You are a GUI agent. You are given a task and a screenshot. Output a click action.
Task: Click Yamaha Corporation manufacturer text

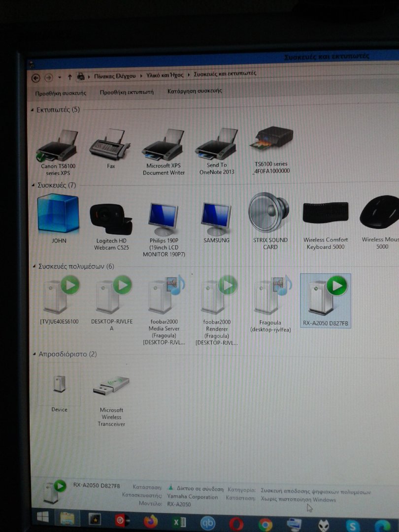[193, 497]
